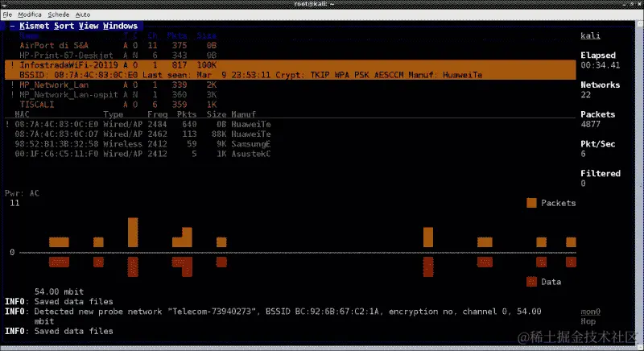Open the Windows menu
644x351 pixels.
(120, 26)
